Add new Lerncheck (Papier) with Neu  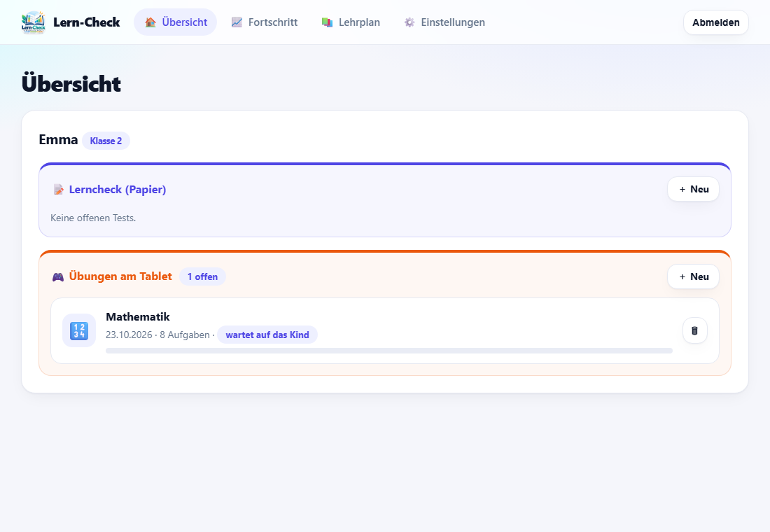click(x=694, y=189)
